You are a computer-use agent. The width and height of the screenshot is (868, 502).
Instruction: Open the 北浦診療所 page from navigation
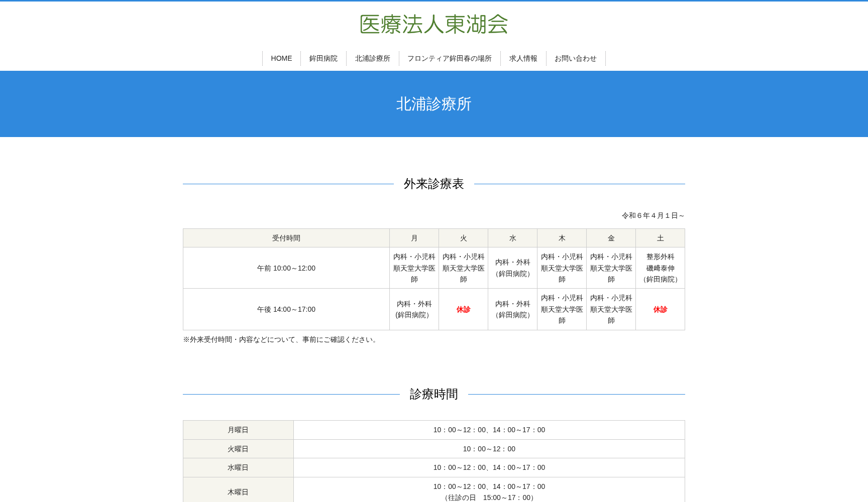(x=372, y=58)
